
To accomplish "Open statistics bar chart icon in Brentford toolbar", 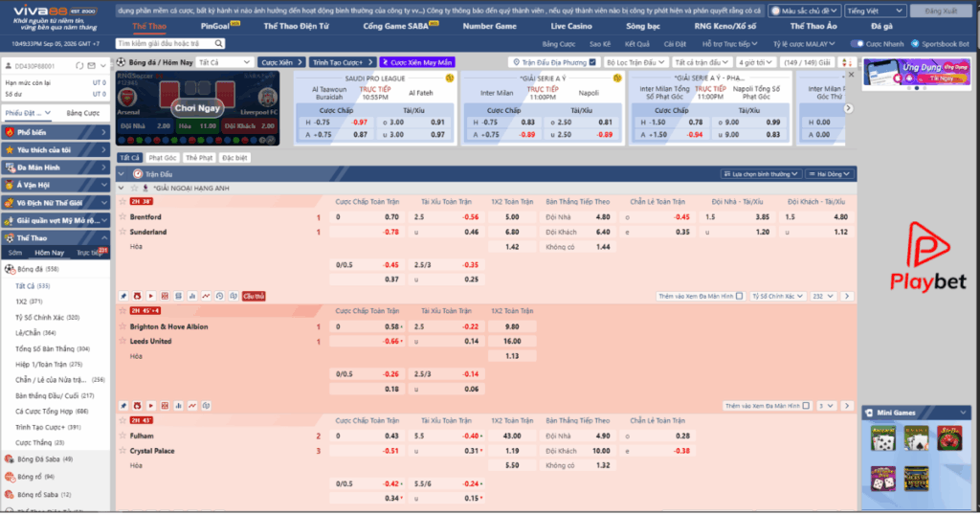I will tap(191, 296).
